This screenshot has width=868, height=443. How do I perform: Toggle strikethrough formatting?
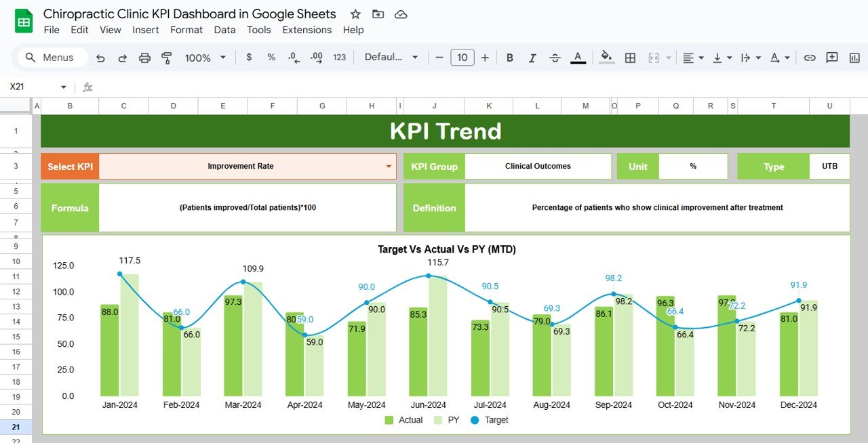tap(555, 58)
